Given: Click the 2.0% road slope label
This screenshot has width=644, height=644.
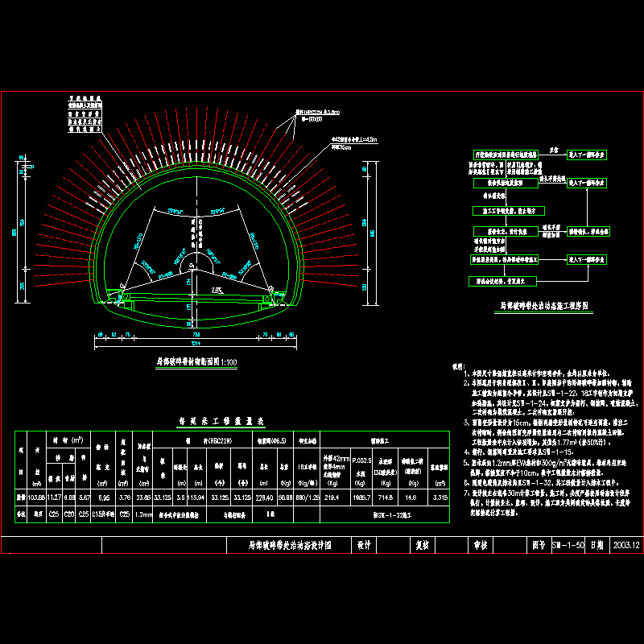Looking at the screenshot, I should click(x=217, y=290).
